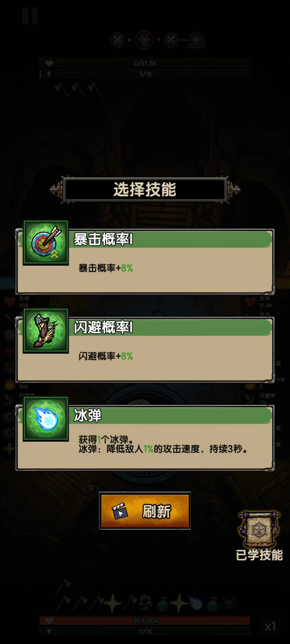Viewport: 290px width, 644px height.
Task: Tap the video clapperboard icon on 刷新
Action: pos(120,511)
